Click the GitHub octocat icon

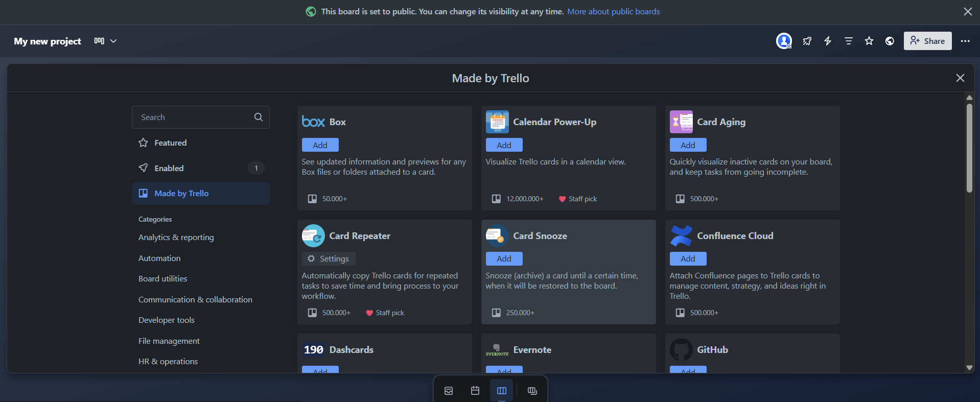tap(681, 349)
